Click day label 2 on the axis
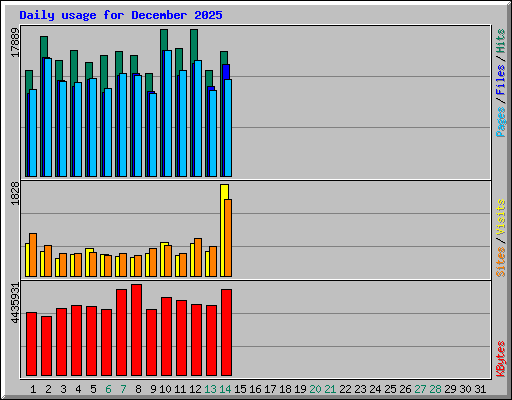The height and width of the screenshot is (400, 512). tap(48, 389)
